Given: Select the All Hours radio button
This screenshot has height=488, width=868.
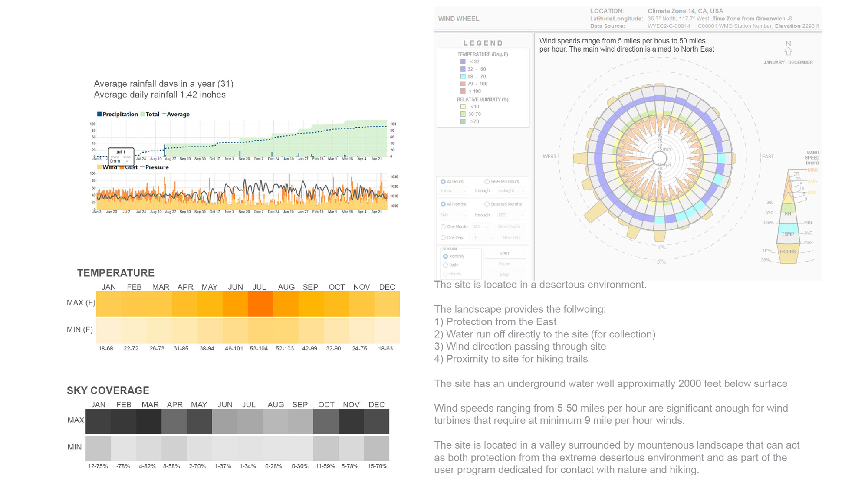Looking at the screenshot, I should pyautogui.click(x=443, y=182).
